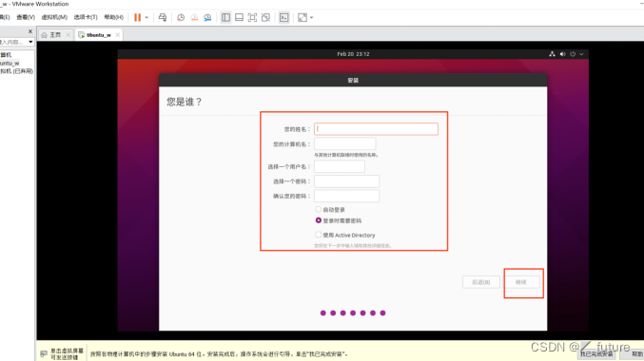Open the dropdown arrow beside the pause button
644x361 pixels.
[146, 18]
